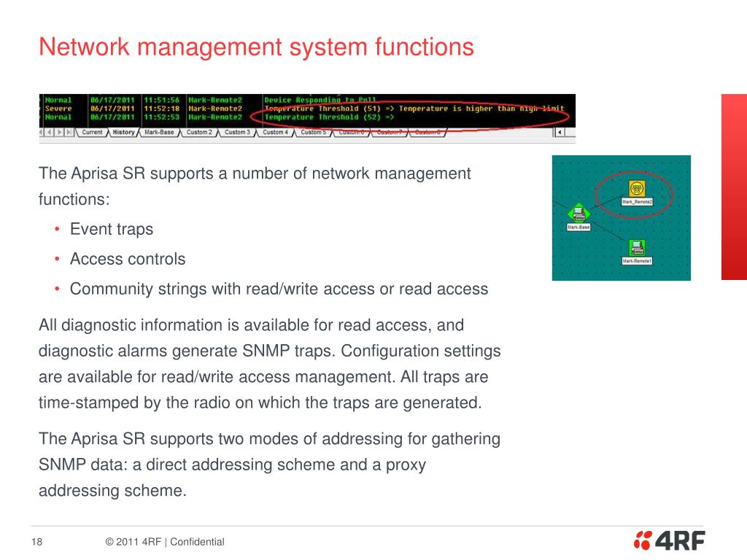
Task: Select the green Mark-Base diamond node icon
Action: pyautogui.click(x=578, y=213)
